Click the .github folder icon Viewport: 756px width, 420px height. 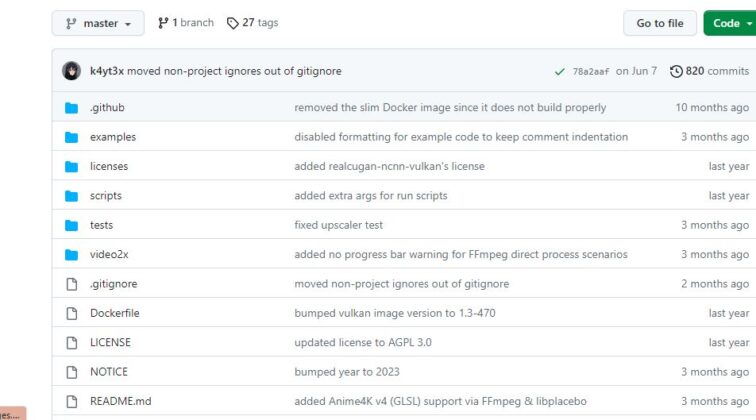pos(71,108)
